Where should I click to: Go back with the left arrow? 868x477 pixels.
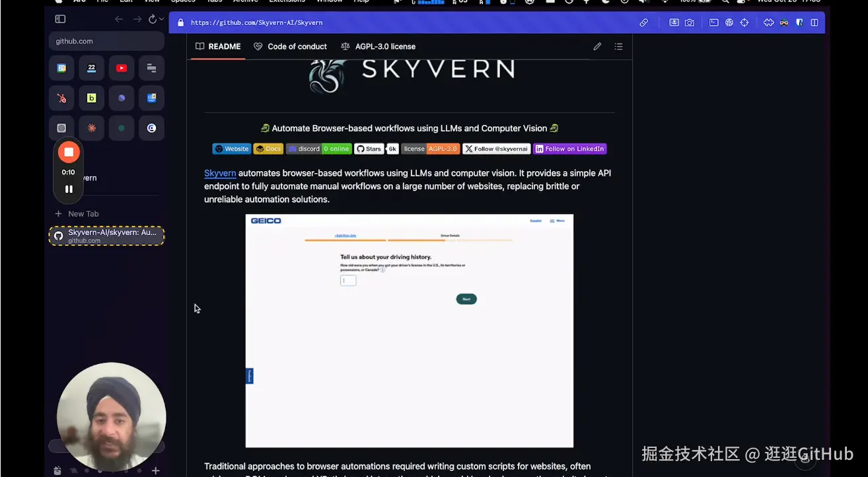coord(119,19)
